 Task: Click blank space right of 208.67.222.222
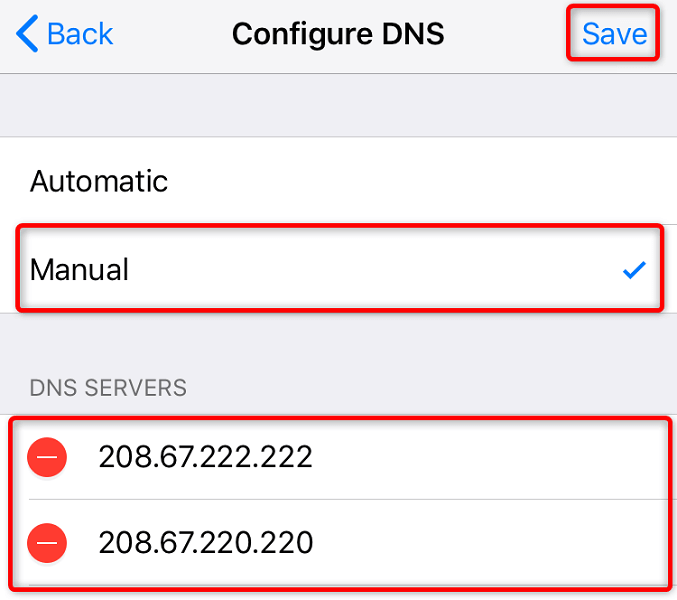[x=500, y=458]
